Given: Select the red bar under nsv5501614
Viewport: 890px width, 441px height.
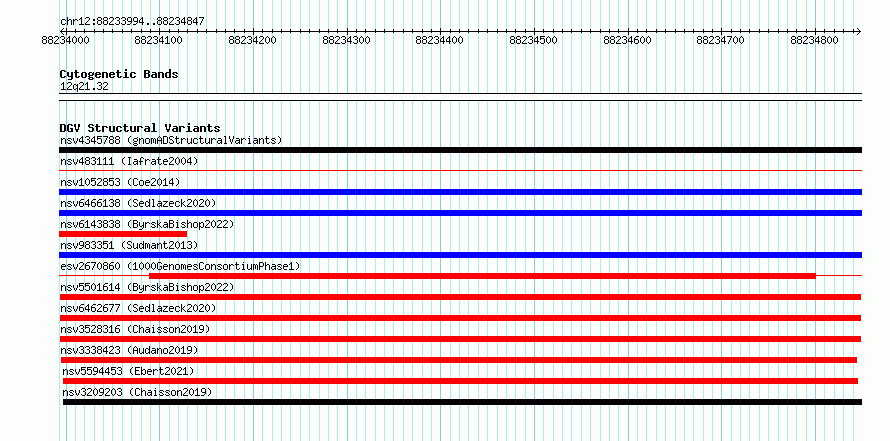Looking at the screenshot, I should tap(460, 297).
